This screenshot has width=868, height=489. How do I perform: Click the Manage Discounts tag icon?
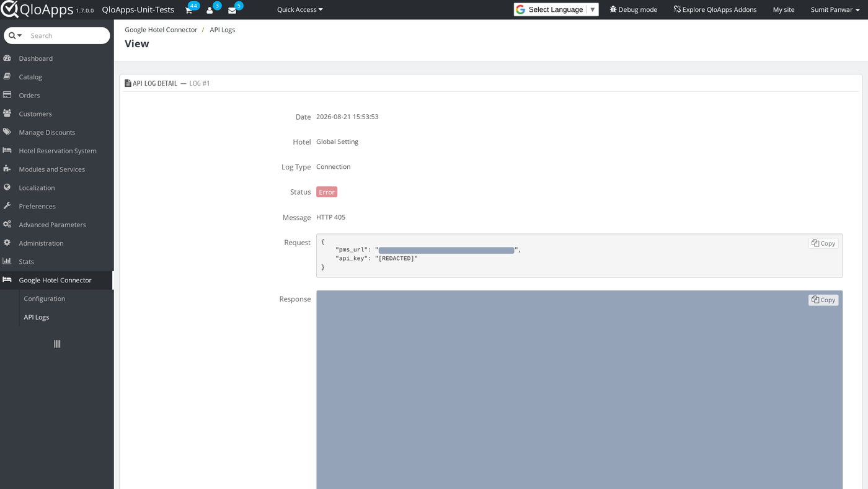7,132
